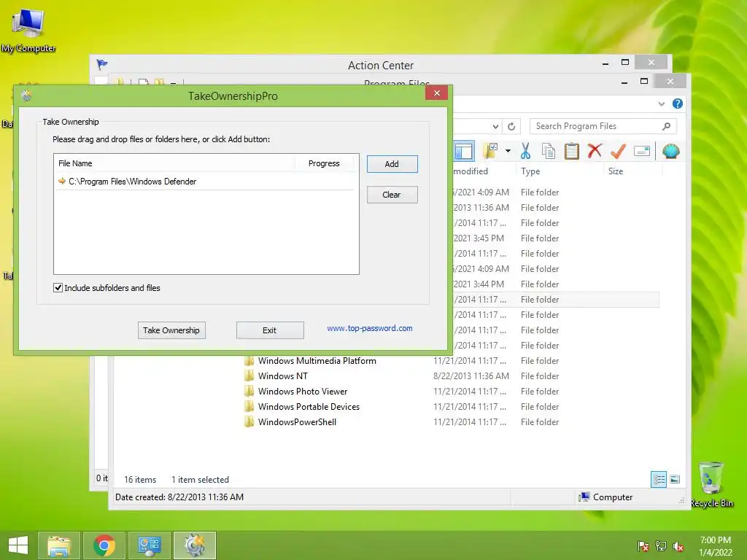Click the Paste clipboard icon in Explorer toolbar
Image resolution: width=747 pixels, height=560 pixels.
pyautogui.click(x=571, y=151)
